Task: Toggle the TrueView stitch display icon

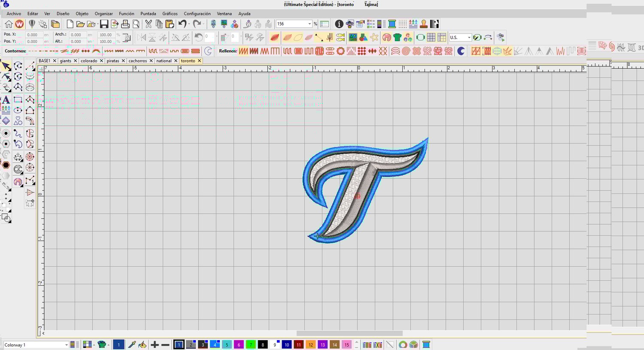Action: click(275, 38)
